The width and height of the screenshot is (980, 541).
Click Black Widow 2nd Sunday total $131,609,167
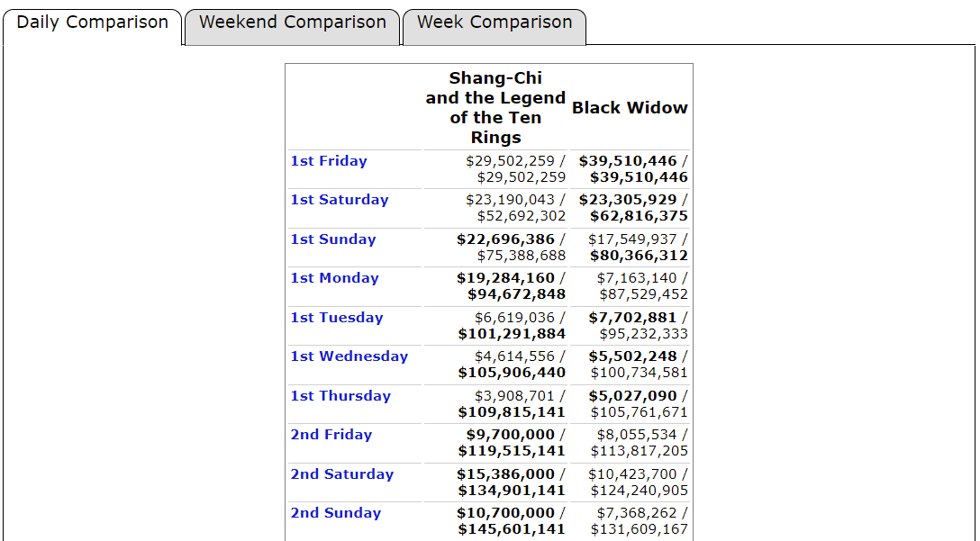point(639,529)
